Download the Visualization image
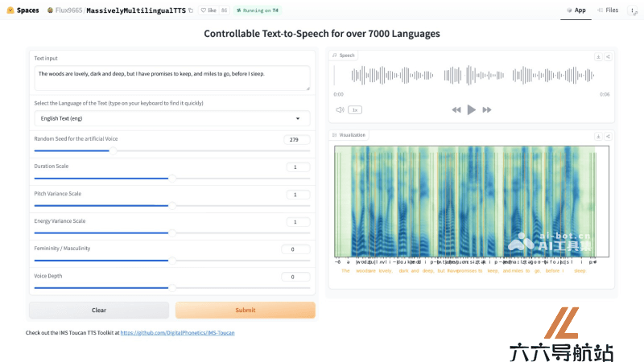The image size is (644, 362). [x=598, y=136]
